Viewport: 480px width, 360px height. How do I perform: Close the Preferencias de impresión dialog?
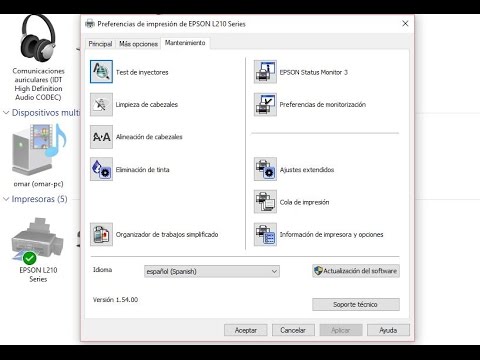click(405, 24)
